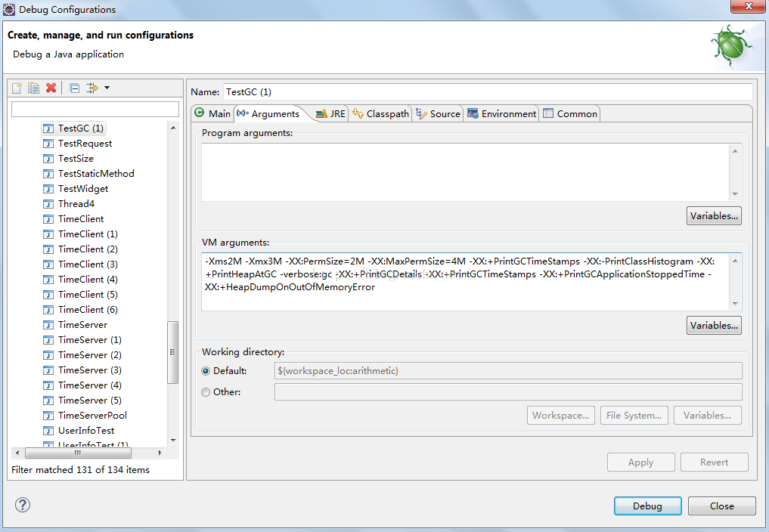Click the configuration filter text box

tap(95, 109)
